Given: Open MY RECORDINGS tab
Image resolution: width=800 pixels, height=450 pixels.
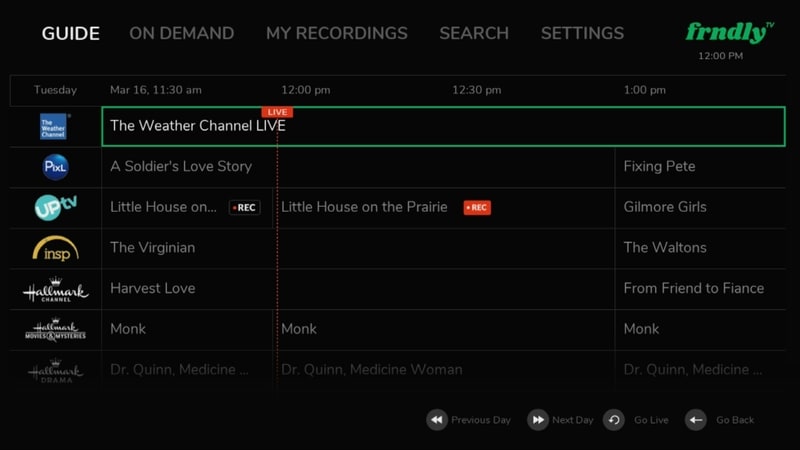Looking at the screenshot, I should click(337, 34).
